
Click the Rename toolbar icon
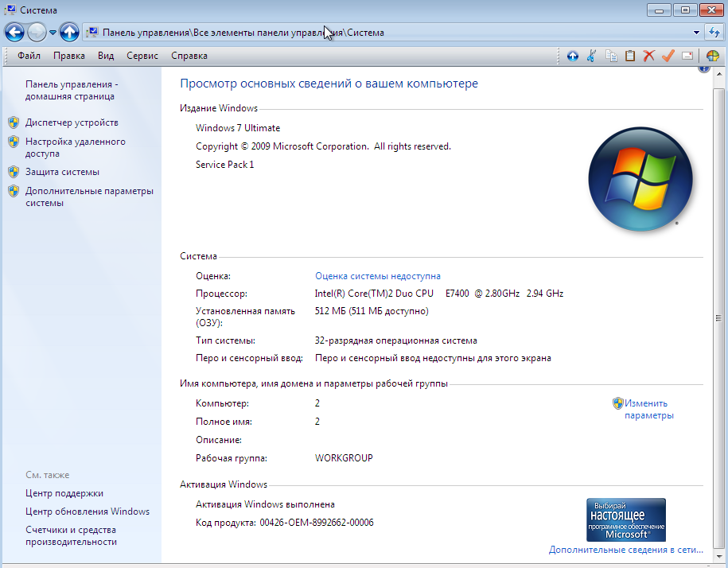[x=687, y=56]
